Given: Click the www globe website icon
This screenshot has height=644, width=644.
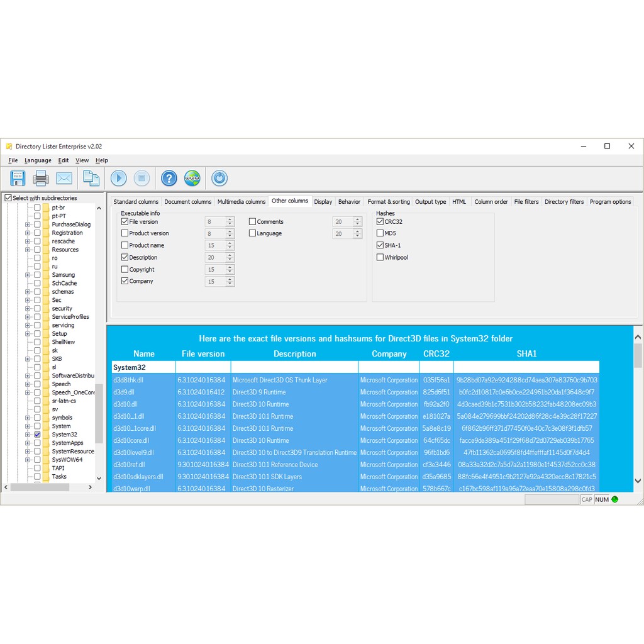Looking at the screenshot, I should [x=192, y=178].
